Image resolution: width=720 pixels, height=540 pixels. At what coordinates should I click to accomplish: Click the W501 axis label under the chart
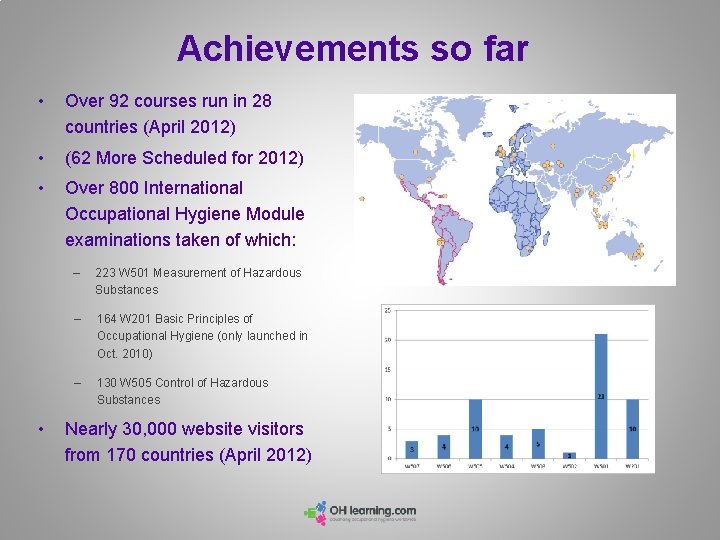coord(601,466)
